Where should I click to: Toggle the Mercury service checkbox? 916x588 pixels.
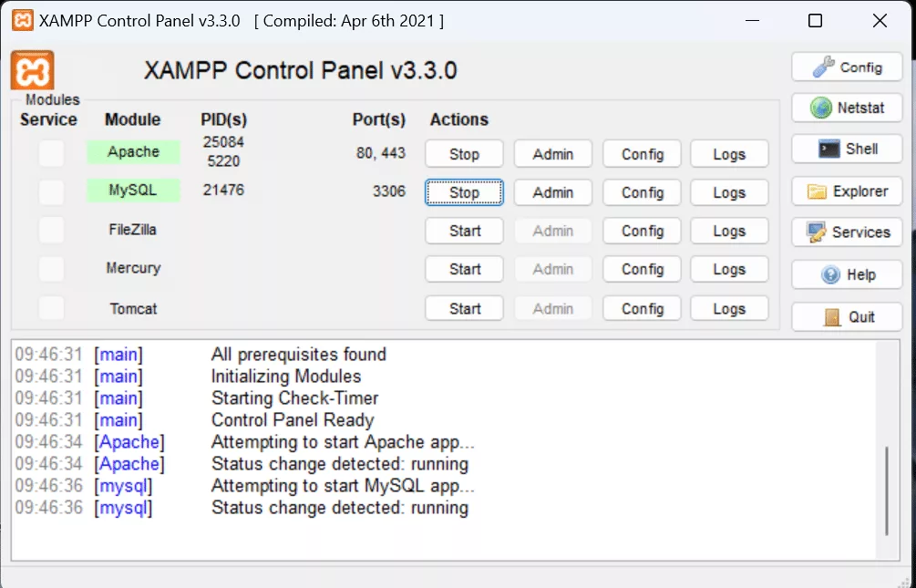click(51, 269)
